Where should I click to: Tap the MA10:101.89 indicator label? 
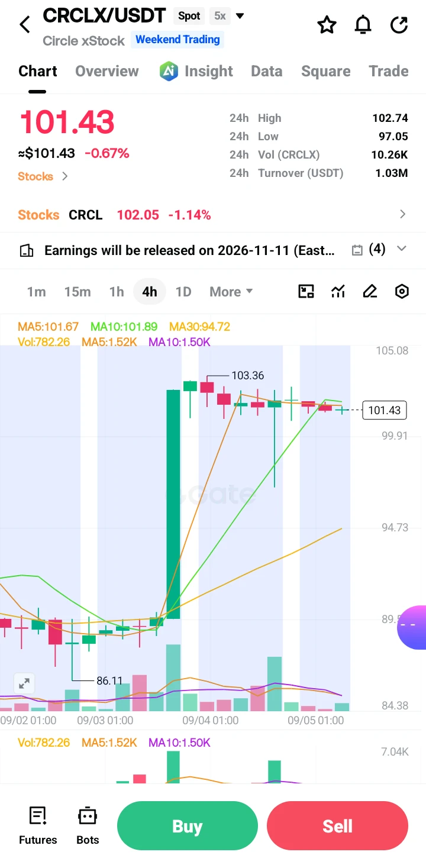click(x=124, y=327)
